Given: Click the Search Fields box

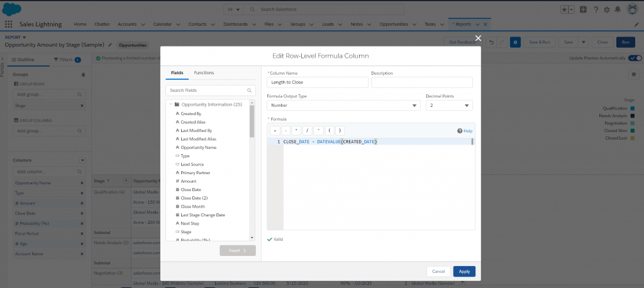Looking at the screenshot, I should [x=211, y=91].
